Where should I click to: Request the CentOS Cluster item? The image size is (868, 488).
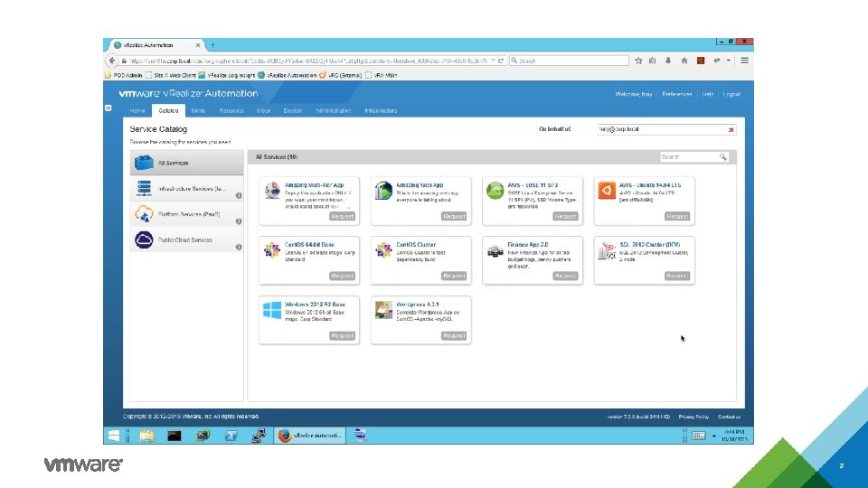click(454, 277)
